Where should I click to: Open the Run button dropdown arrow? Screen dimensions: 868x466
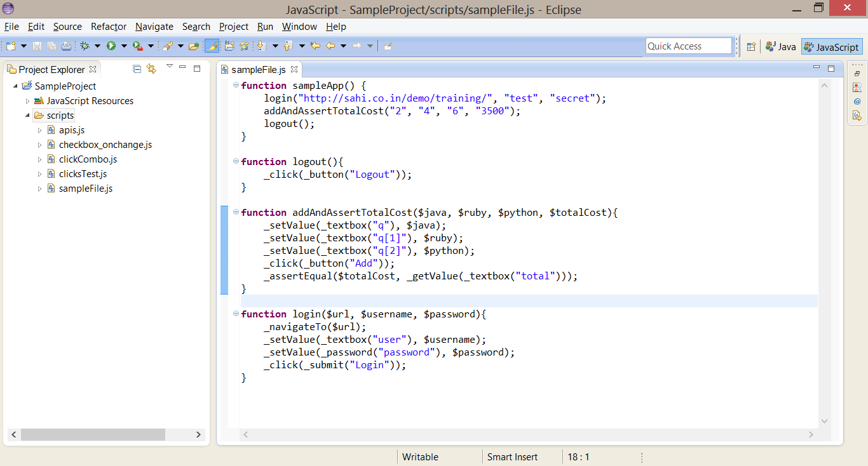[124, 46]
